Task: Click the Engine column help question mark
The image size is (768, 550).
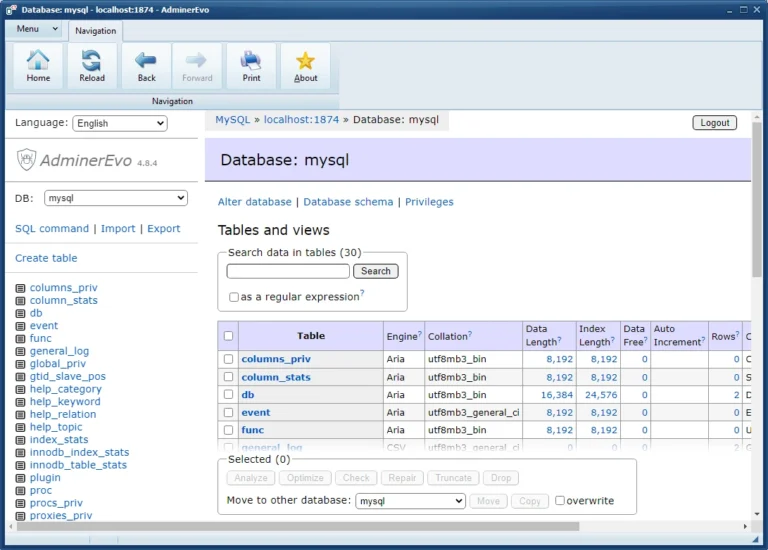Action: 420,333
